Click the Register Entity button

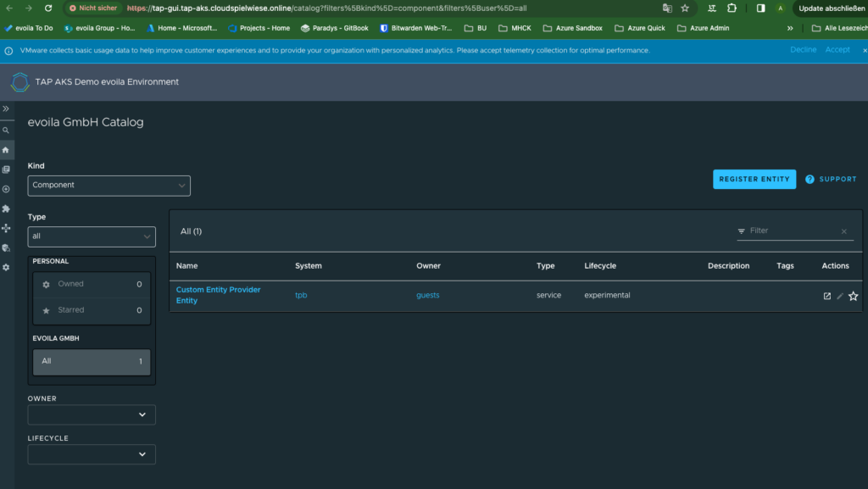(754, 179)
